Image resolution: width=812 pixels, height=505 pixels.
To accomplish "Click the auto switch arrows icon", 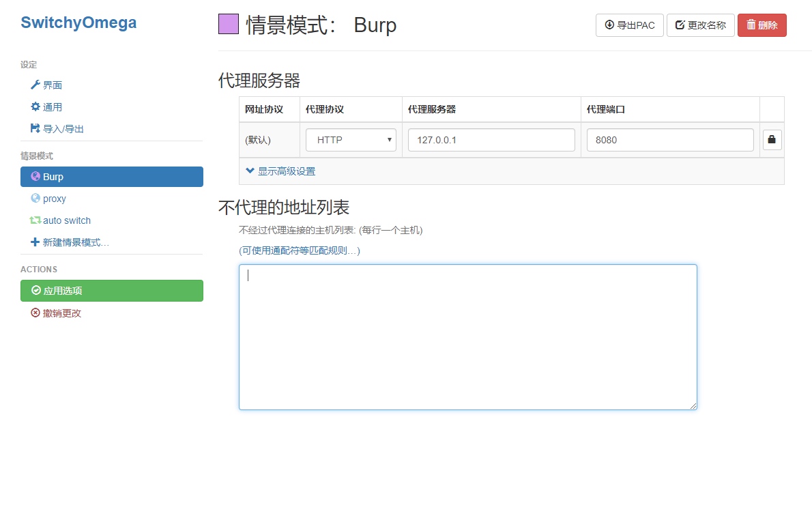I will (x=35, y=220).
